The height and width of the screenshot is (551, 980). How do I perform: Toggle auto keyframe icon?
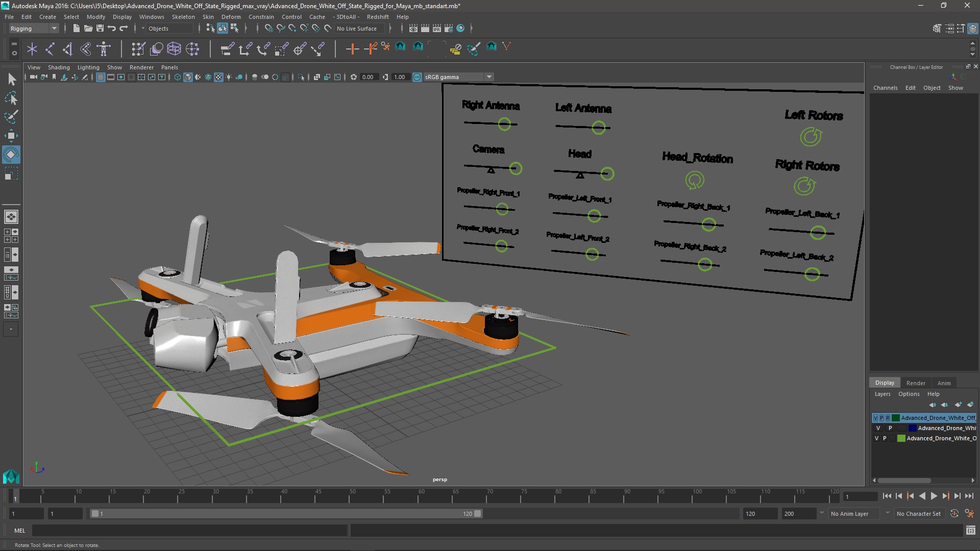coord(954,514)
